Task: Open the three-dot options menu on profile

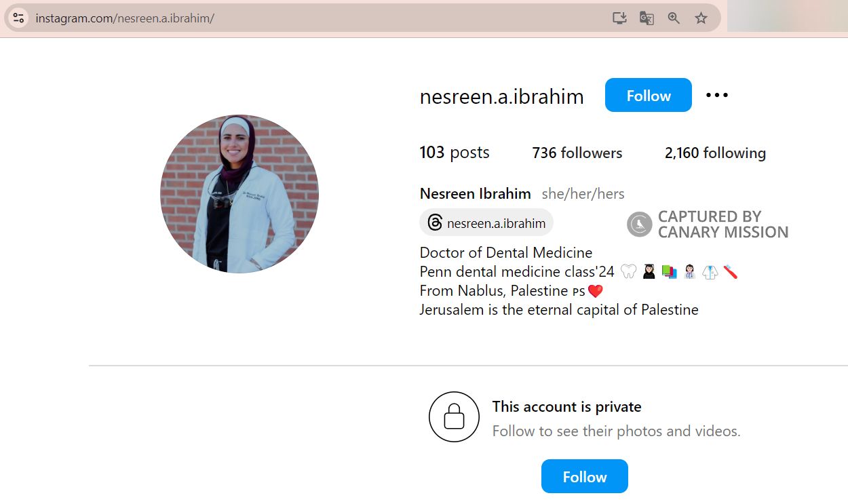Action: click(716, 96)
